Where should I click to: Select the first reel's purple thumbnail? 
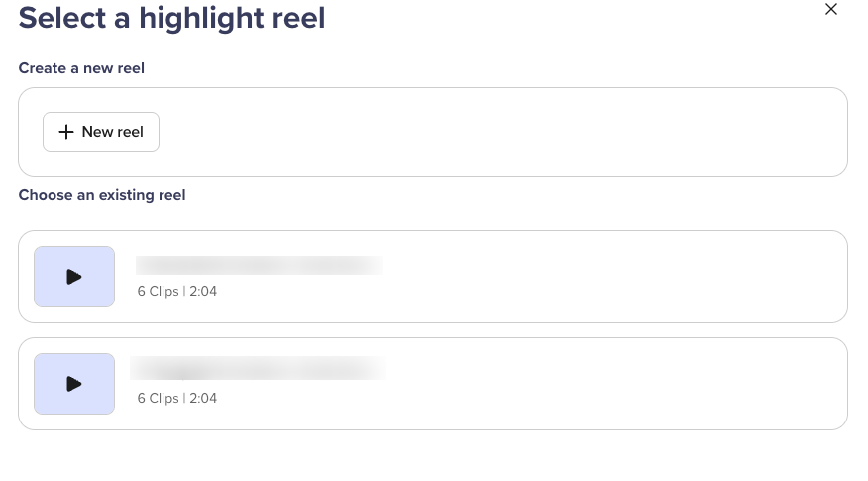pos(74,277)
